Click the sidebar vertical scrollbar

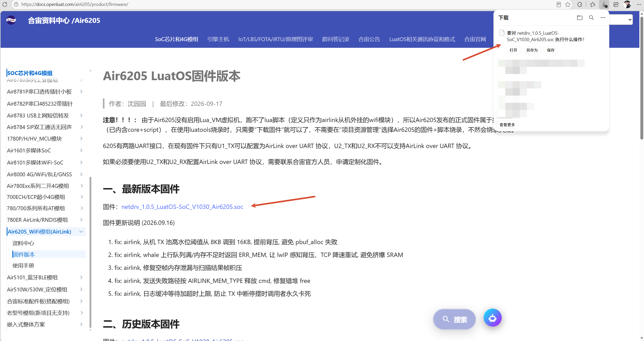pos(90,252)
